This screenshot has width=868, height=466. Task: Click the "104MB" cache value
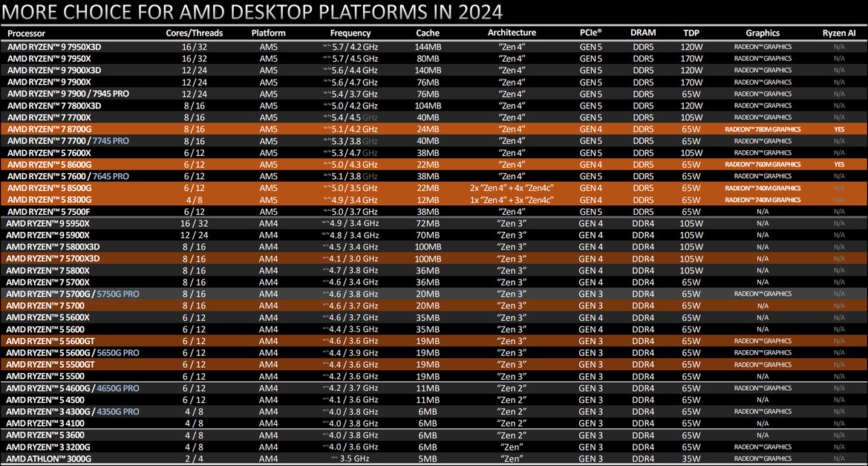point(428,106)
